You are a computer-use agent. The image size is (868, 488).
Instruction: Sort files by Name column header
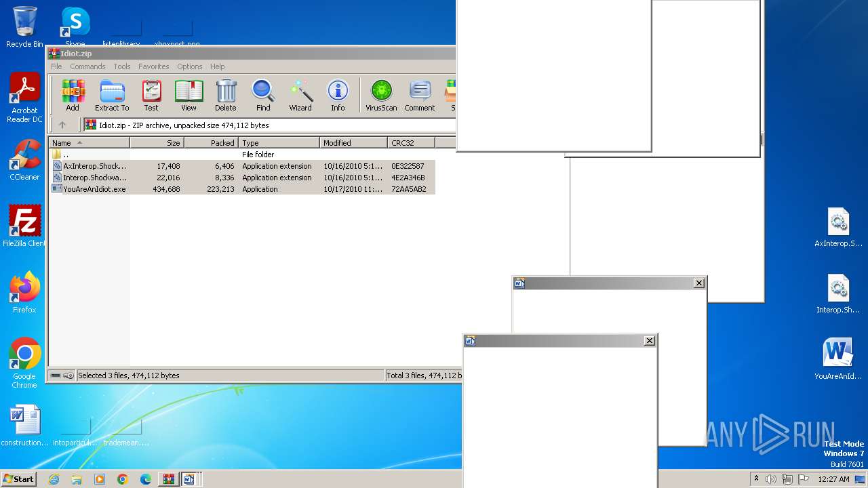pyautogui.click(x=89, y=143)
